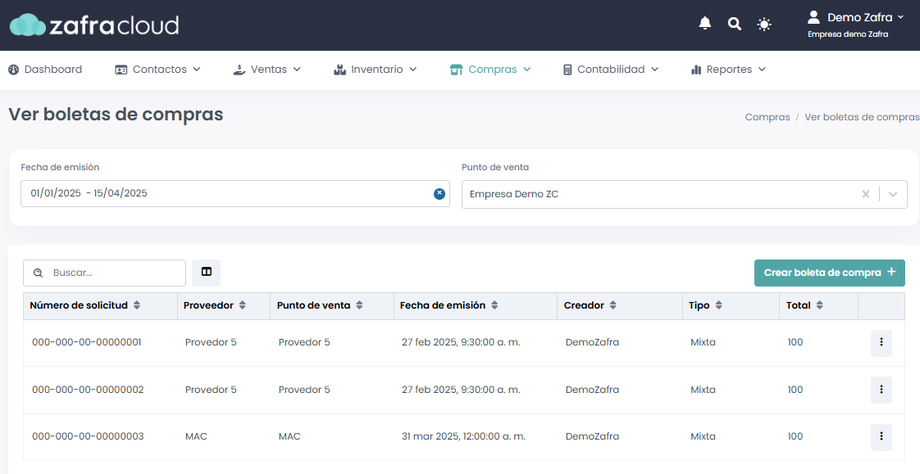
Task: Click the Empresa Demo ZC selected value
Action: 514,194
